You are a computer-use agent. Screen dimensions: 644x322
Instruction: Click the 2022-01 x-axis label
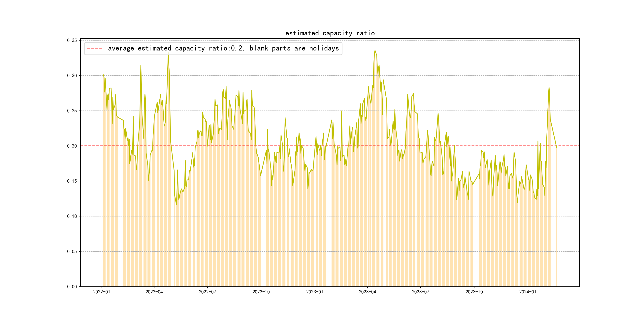[102, 292]
